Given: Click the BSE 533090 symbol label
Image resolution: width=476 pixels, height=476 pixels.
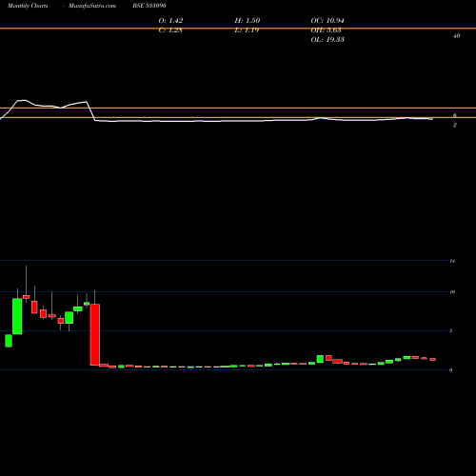Looking at the screenshot, I should tap(149, 6).
